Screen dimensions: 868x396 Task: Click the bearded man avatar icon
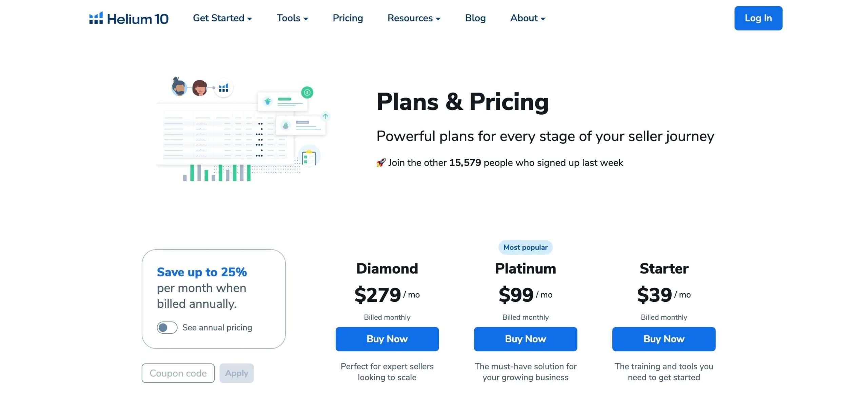coord(179,87)
